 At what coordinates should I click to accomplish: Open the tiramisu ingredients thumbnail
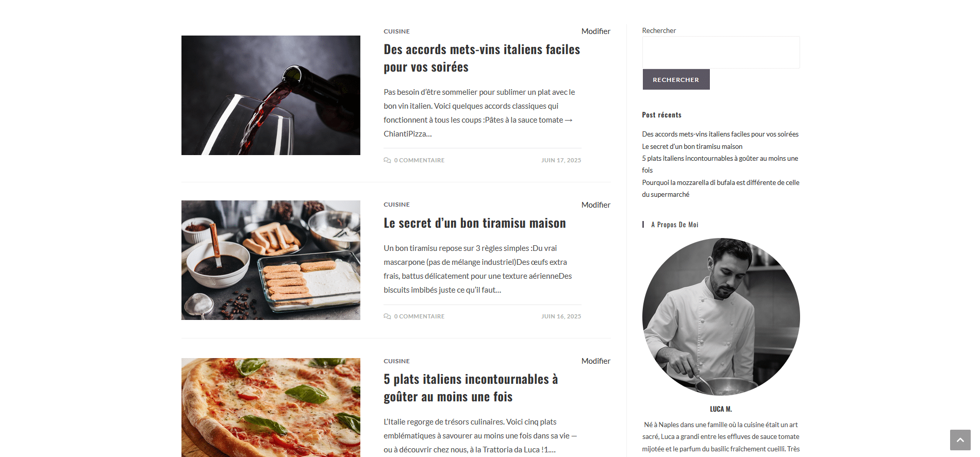(271, 260)
